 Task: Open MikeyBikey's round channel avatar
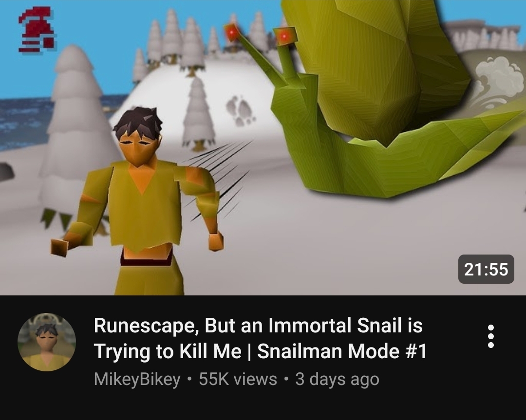(47, 342)
